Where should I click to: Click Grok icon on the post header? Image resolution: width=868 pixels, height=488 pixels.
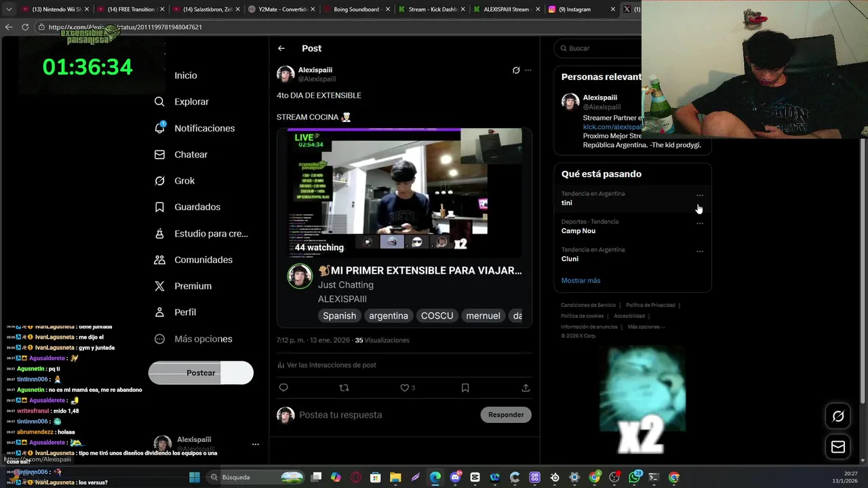pyautogui.click(x=516, y=70)
